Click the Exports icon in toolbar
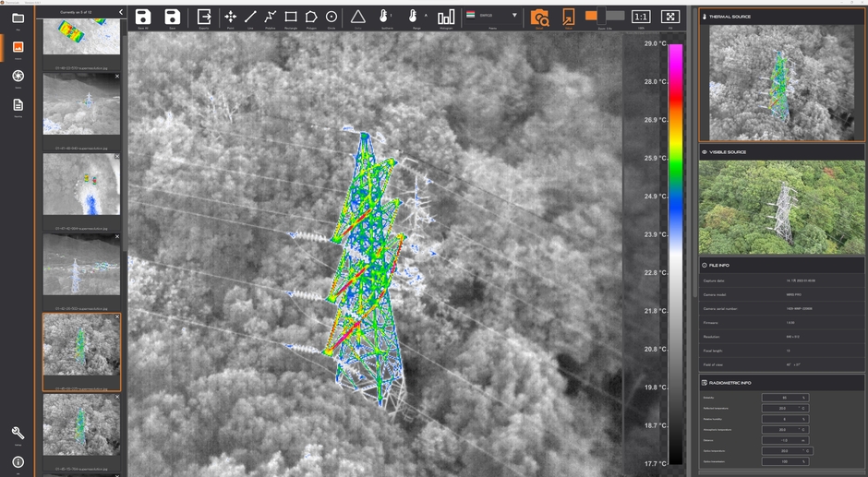This screenshot has height=477, width=868. 204,18
